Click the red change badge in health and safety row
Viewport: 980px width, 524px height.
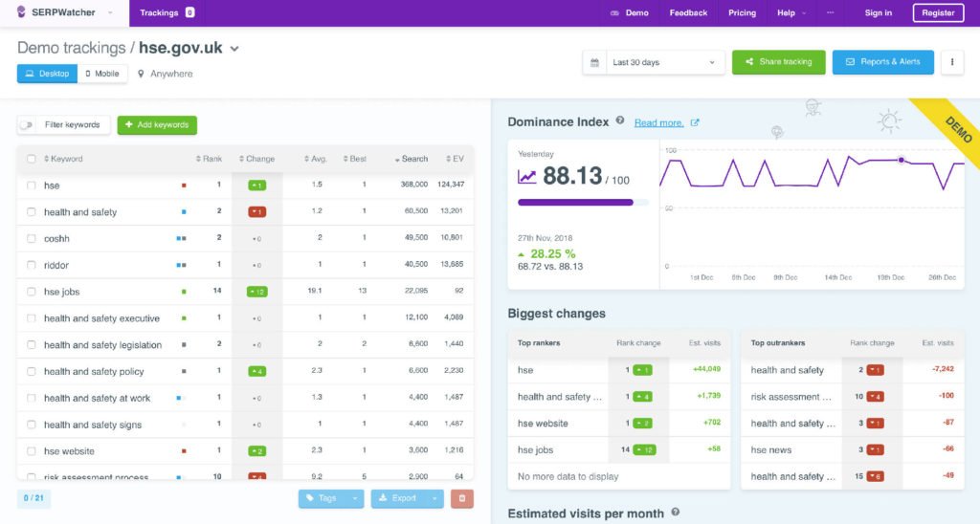click(256, 212)
